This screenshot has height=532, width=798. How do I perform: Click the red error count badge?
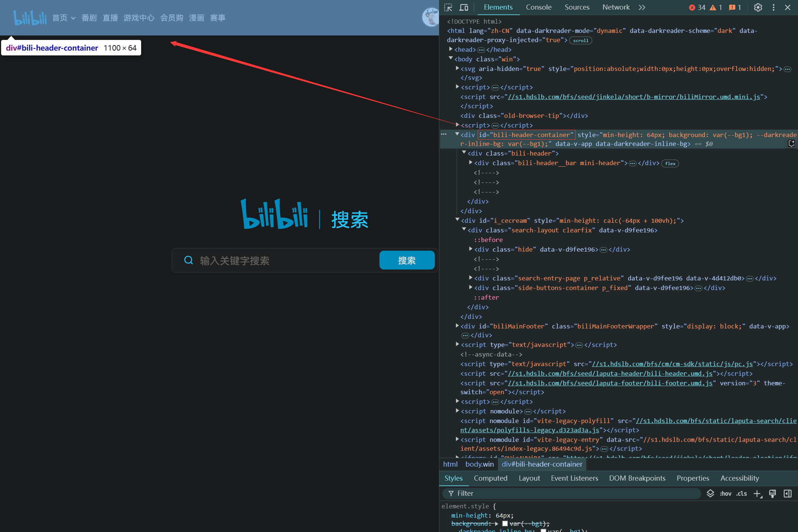(x=697, y=7)
